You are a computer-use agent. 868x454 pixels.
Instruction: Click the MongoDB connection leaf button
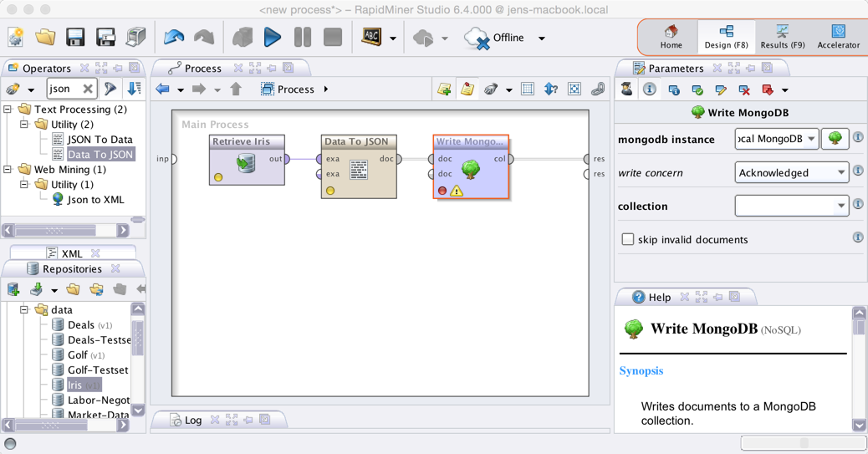click(835, 139)
